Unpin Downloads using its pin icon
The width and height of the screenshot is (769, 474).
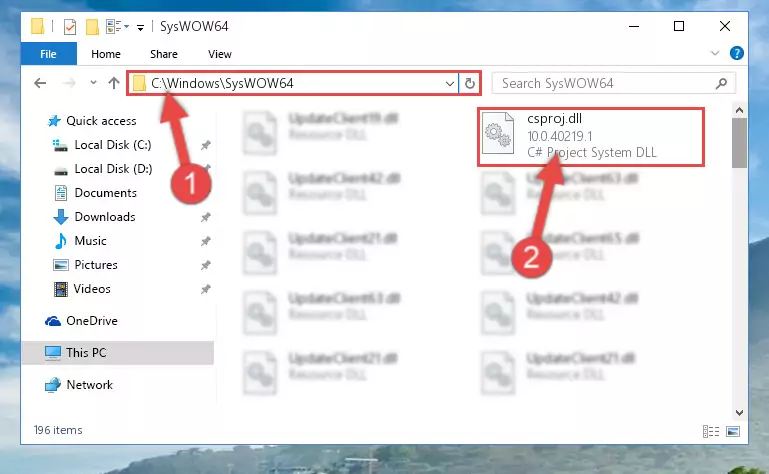pos(205,217)
